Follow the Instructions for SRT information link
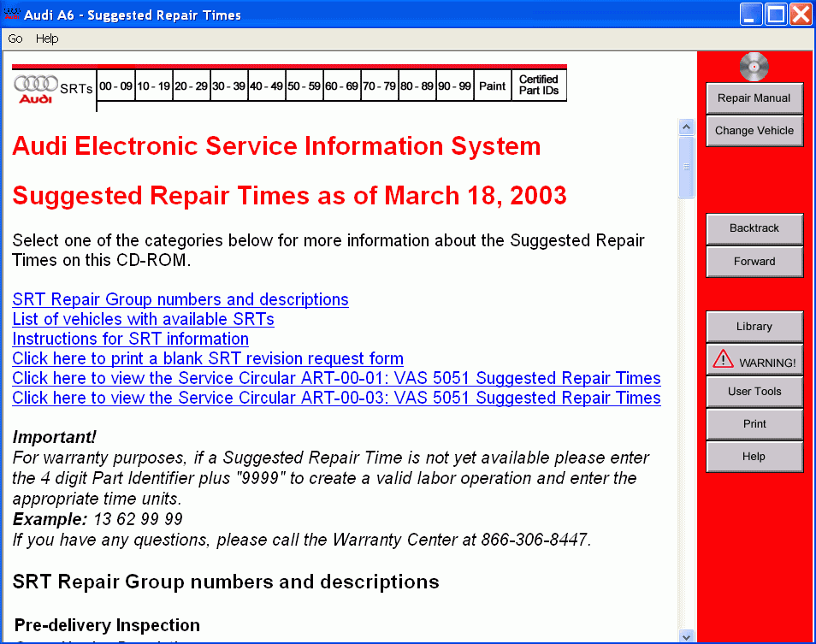The image size is (816, 644). tap(130, 340)
